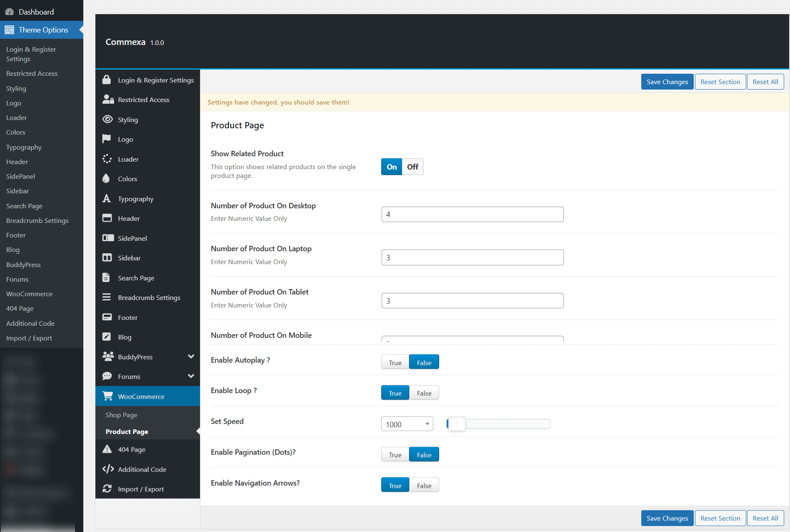The width and height of the screenshot is (790, 532).
Task: Click the top Save Changes button
Action: [667, 82]
